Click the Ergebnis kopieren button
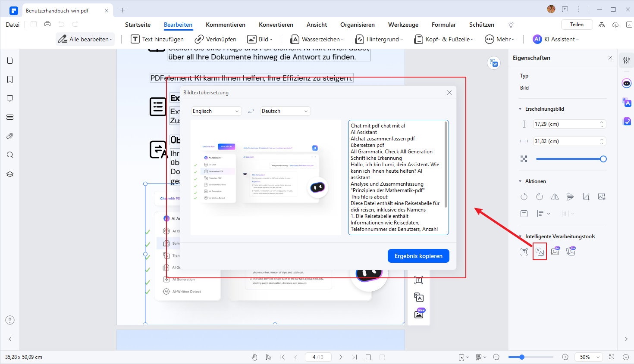The image size is (634, 364). tap(418, 256)
